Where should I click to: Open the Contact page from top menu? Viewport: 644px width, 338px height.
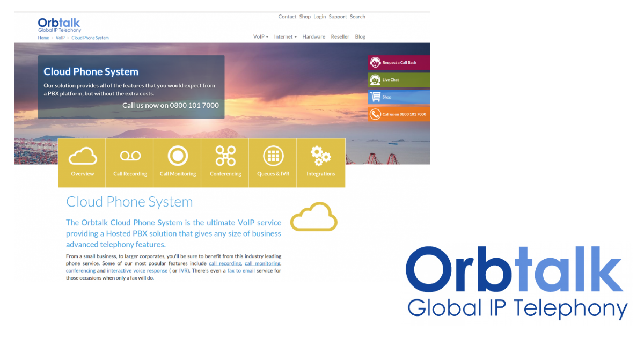[x=287, y=17]
